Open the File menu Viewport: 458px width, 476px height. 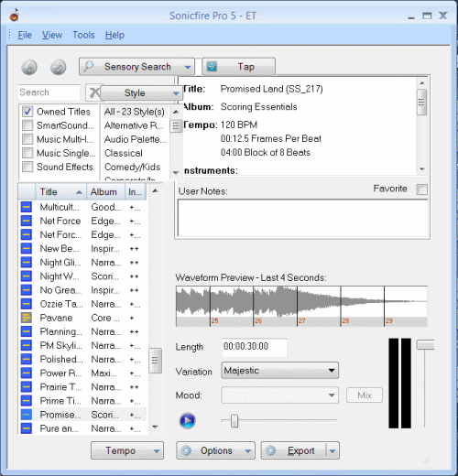(x=25, y=35)
